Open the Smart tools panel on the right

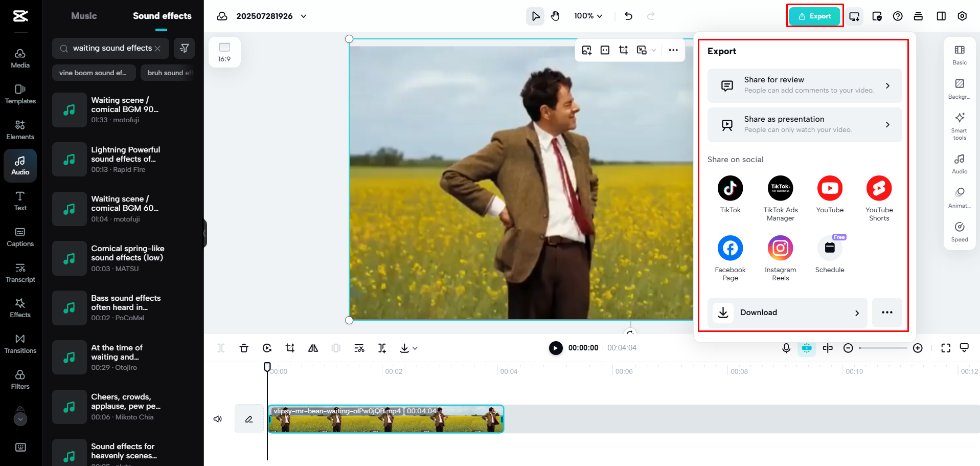pyautogui.click(x=959, y=125)
